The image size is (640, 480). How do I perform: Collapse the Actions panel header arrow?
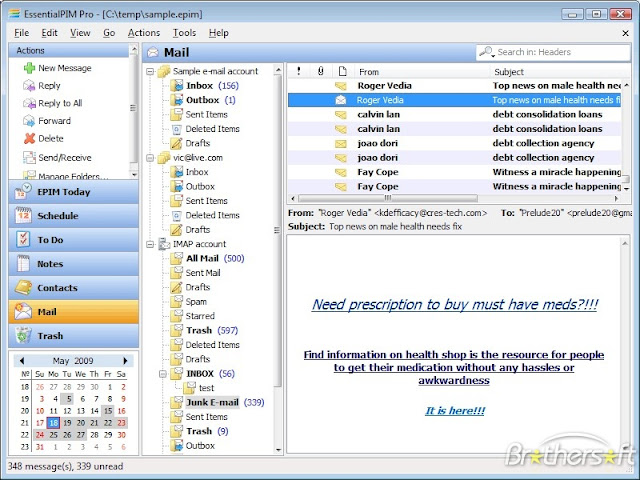point(133,50)
